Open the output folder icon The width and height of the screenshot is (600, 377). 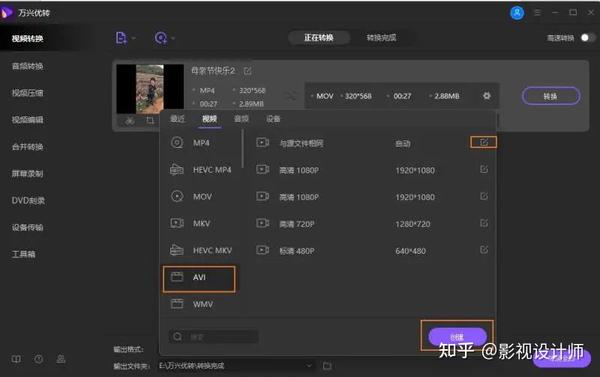click(327, 366)
